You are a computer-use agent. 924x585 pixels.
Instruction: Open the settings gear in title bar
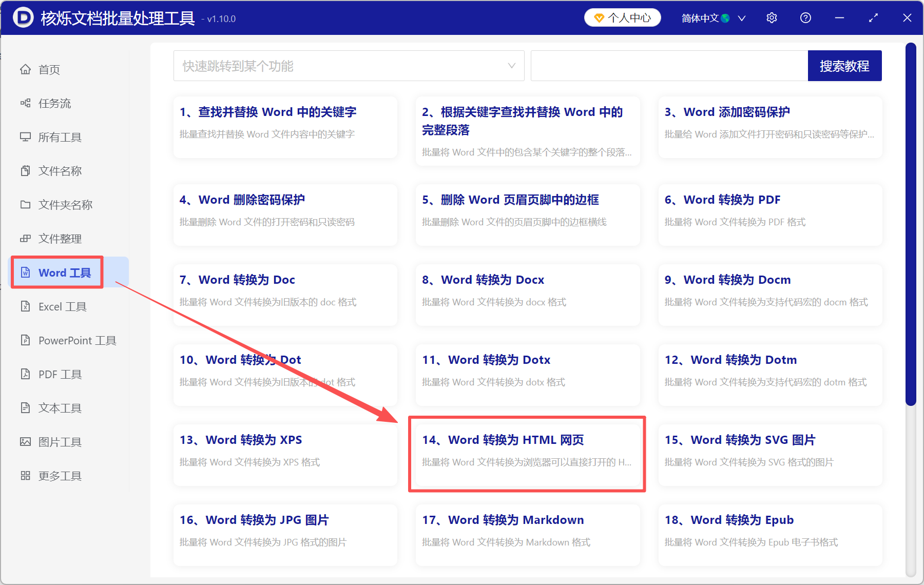[x=772, y=17]
